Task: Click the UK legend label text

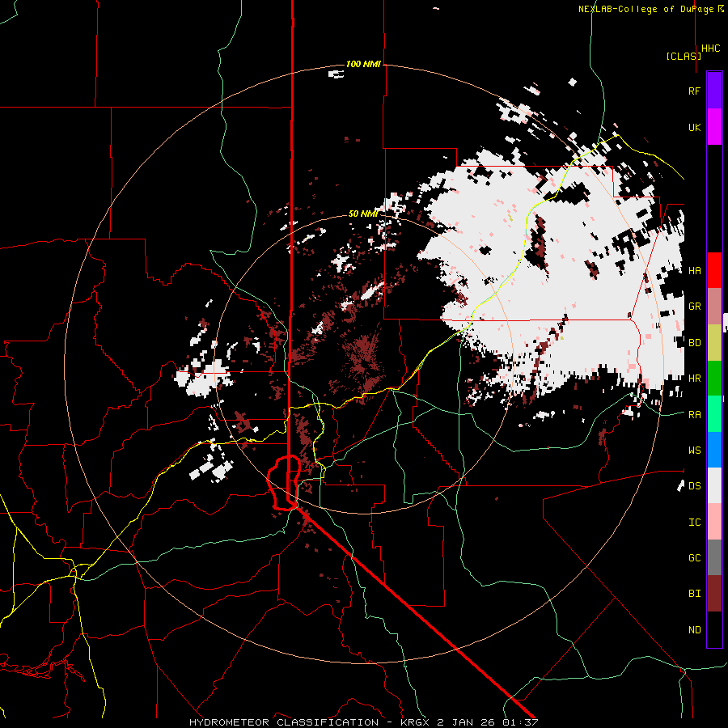Action: click(694, 127)
